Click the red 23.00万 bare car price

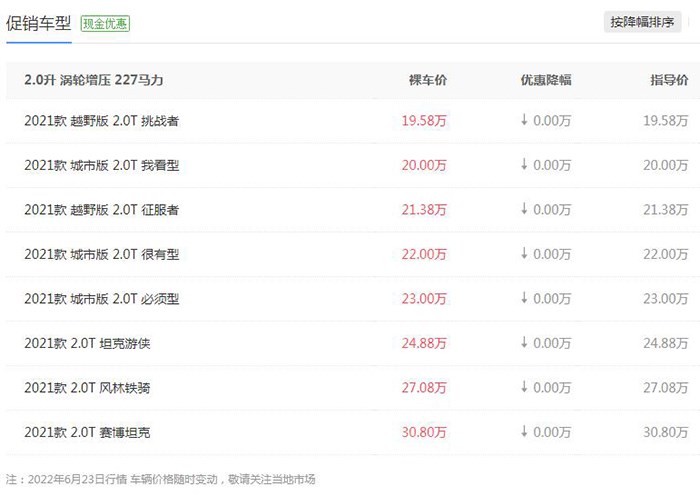(x=424, y=299)
